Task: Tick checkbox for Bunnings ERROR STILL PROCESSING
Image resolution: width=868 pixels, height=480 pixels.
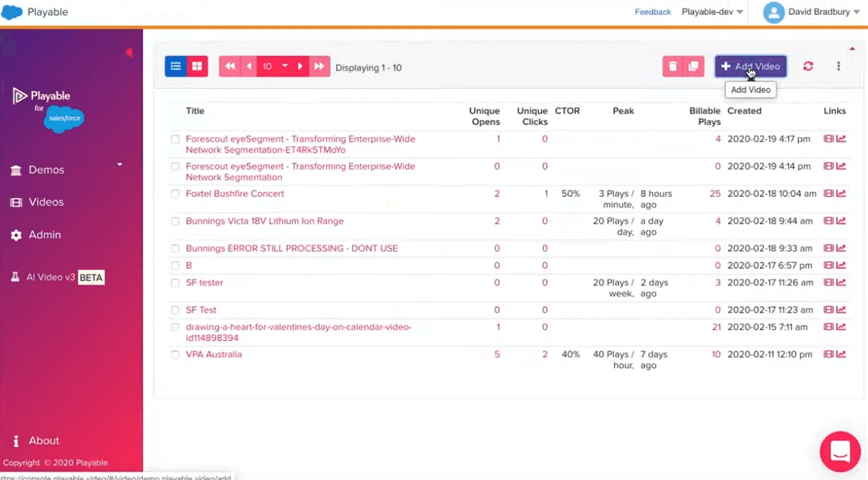Action: (175, 248)
